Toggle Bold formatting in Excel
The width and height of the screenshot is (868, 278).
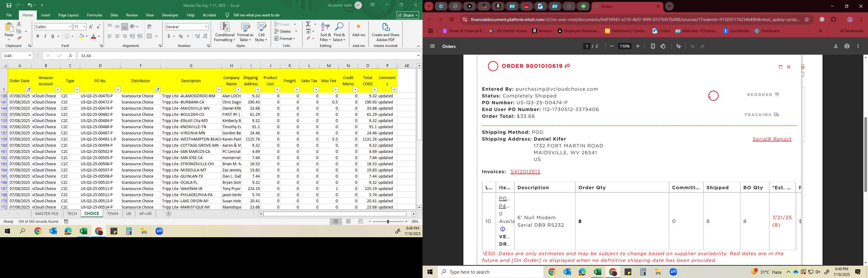38,36
